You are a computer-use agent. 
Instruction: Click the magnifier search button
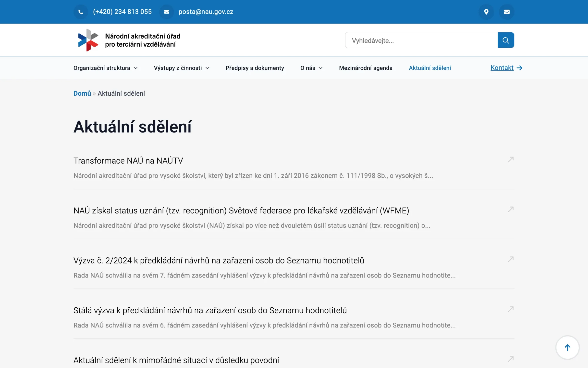[x=506, y=40]
